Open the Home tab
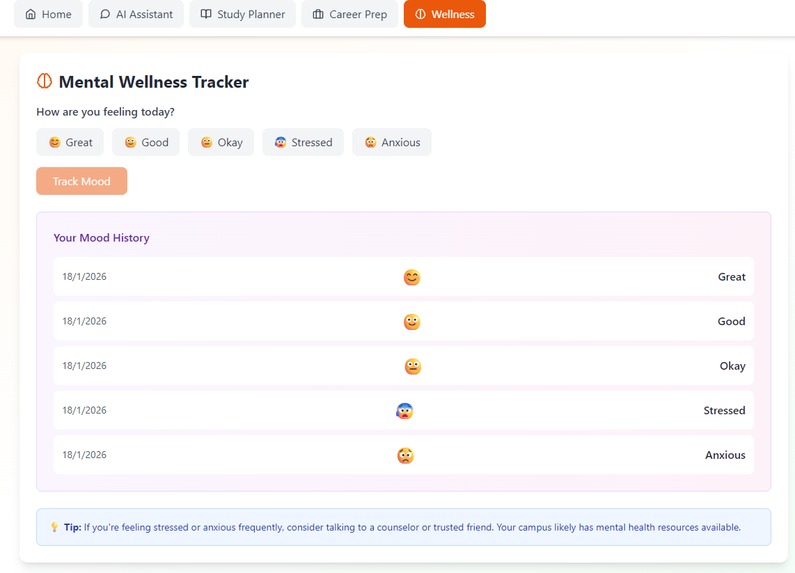The width and height of the screenshot is (795, 573). (48, 14)
